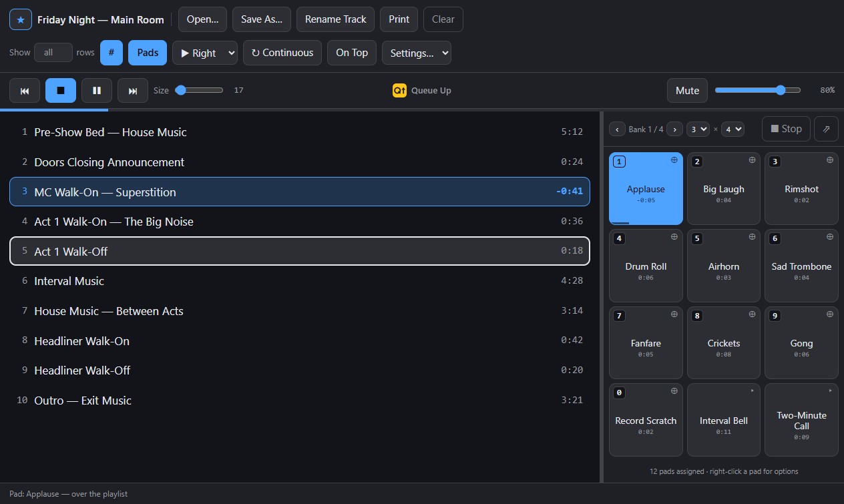Image resolution: width=844 pixels, height=504 pixels.
Task: Toggle the Pads panel button
Action: tap(148, 53)
